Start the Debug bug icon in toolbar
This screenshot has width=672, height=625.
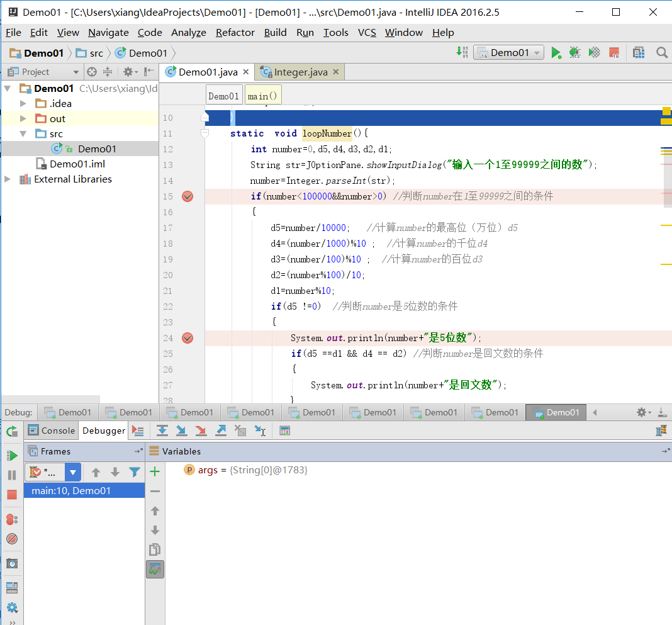574,53
